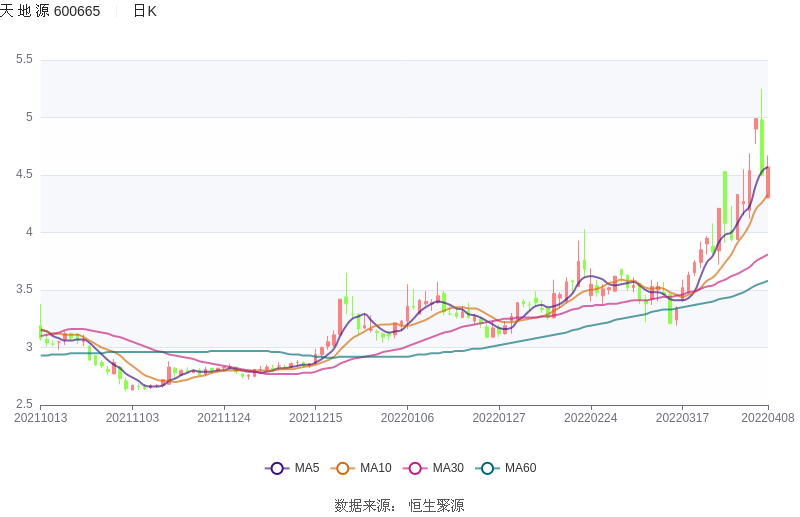Select the 20220408 end date label
This screenshot has width=800, height=517.
[768, 418]
